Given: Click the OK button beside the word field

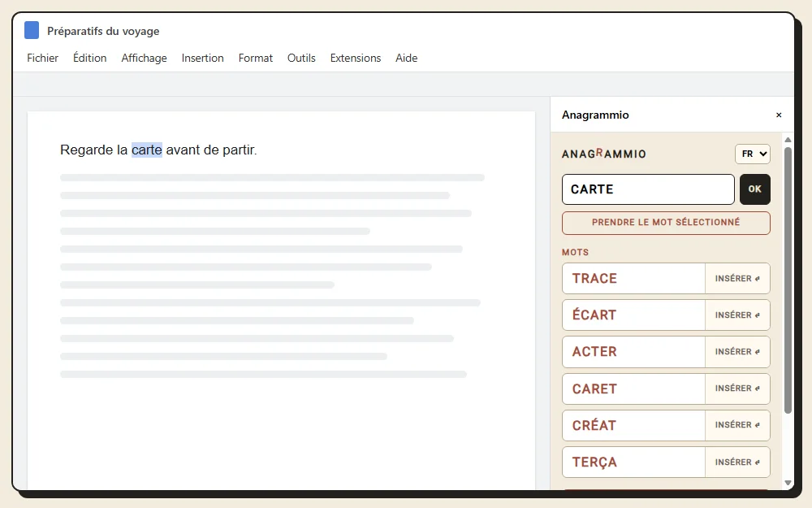Looking at the screenshot, I should coord(754,189).
